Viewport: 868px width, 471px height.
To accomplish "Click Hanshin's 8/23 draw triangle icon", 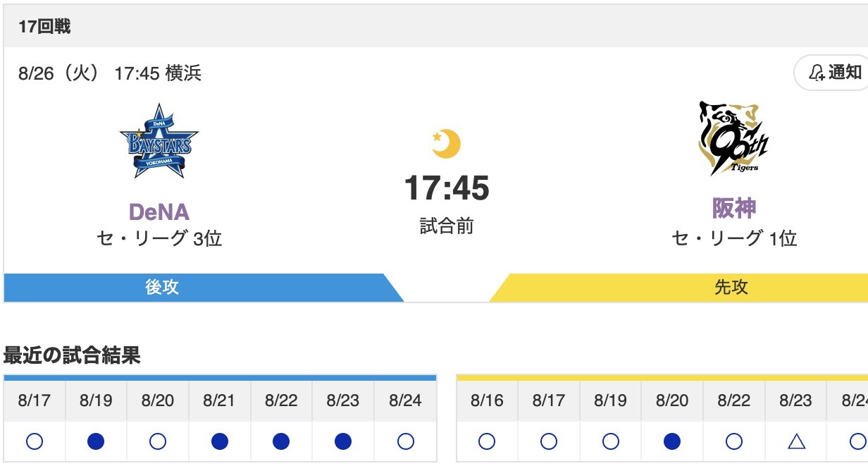I will point(796,441).
